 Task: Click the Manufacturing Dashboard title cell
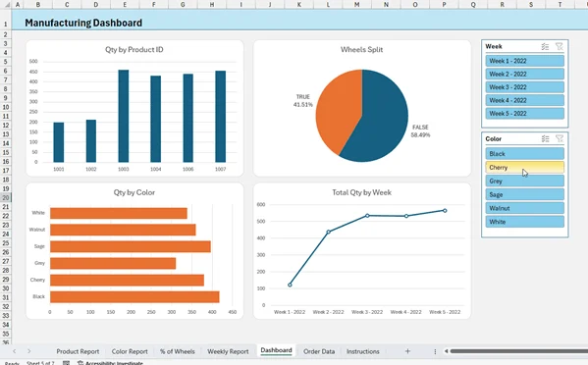point(83,23)
